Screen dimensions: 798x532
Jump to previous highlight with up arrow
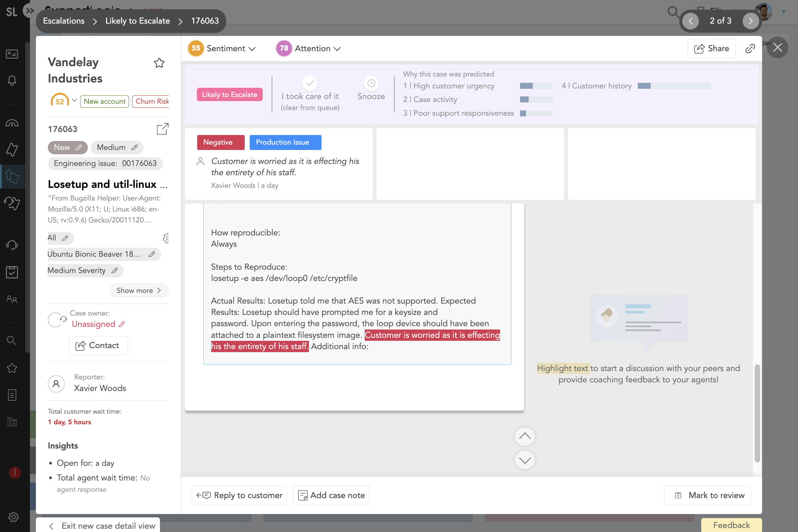coord(525,436)
